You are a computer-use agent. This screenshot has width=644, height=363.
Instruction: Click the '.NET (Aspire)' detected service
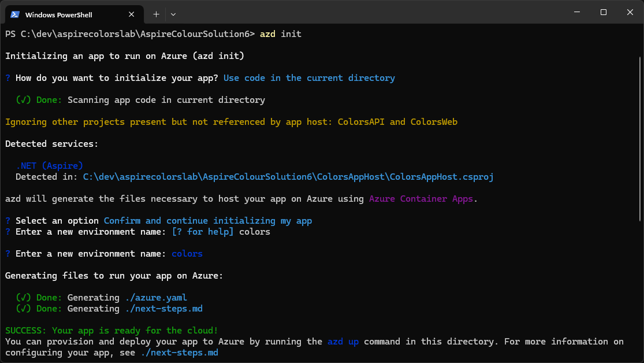tap(49, 166)
